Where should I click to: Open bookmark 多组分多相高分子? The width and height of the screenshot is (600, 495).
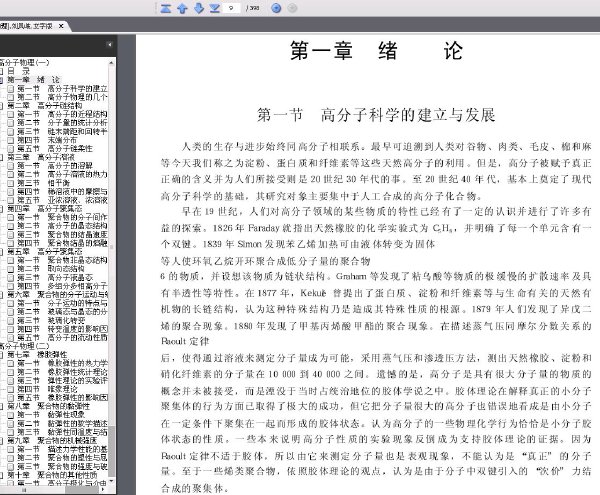coord(77,286)
